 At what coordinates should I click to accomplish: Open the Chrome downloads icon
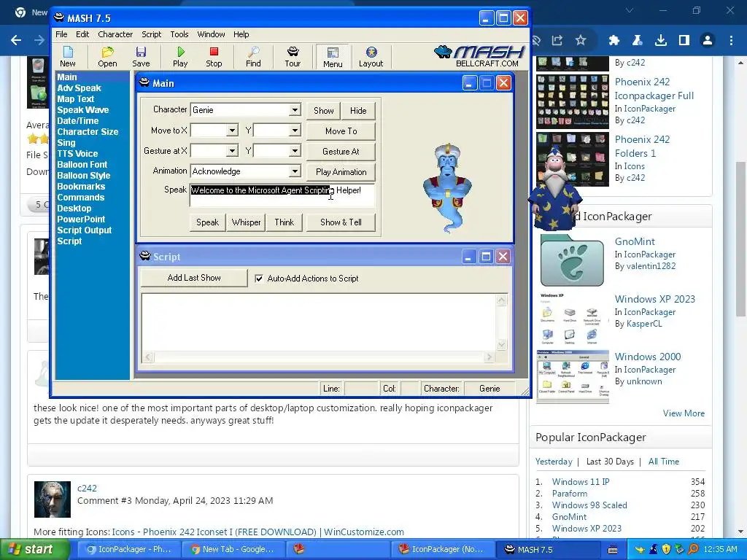[x=661, y=40]
